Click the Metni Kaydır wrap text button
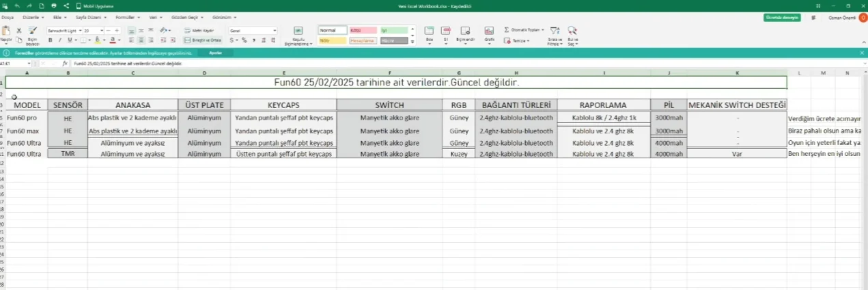This screenshot has height=290, width=868. (x=199, y=31)
